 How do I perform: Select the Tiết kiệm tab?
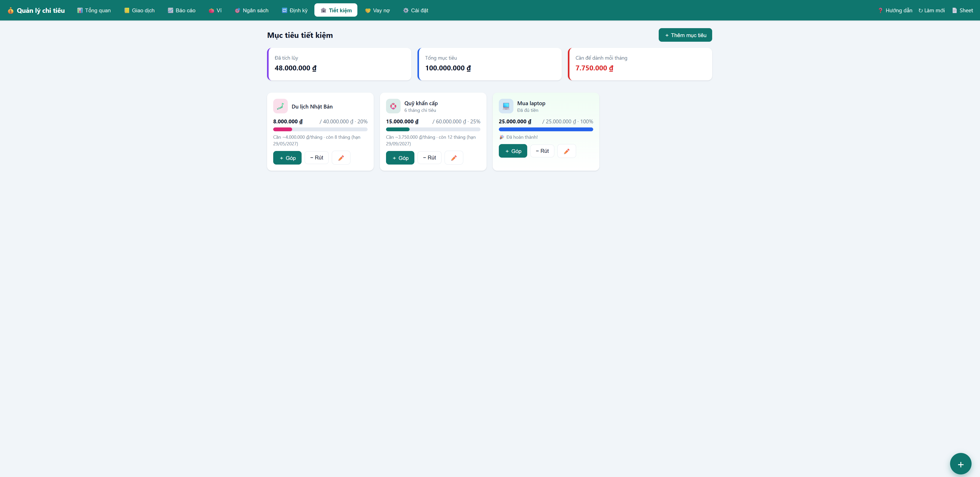pyautogui.click(x=336, y=10)
